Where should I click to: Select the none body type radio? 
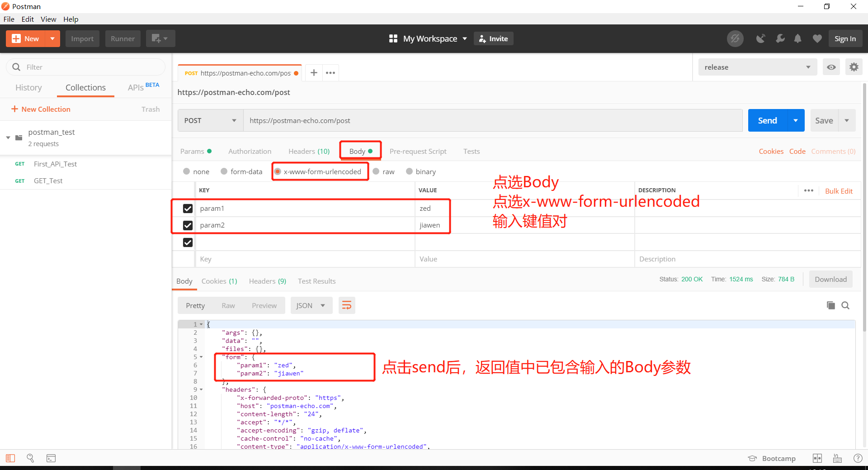186,171
